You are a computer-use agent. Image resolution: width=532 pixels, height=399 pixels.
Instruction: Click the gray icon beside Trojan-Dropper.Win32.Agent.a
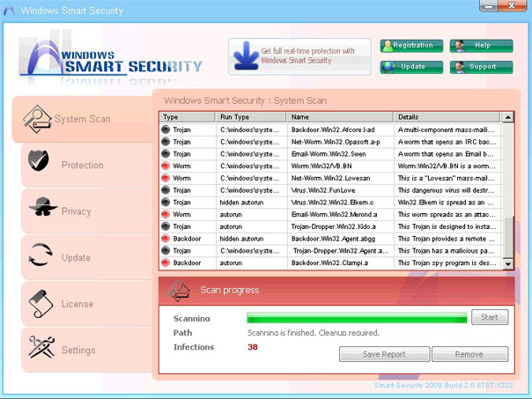166,251
